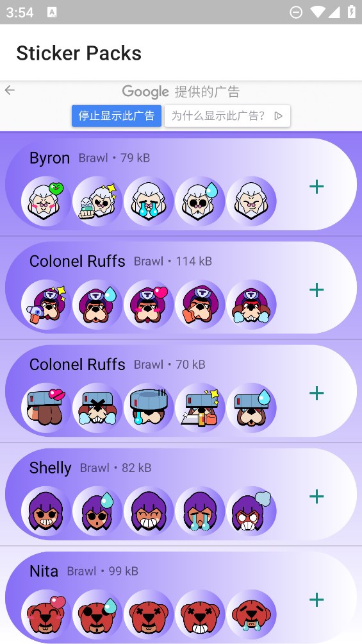
Task: Select Colonel Ruffs sticker with pink heart
Action: point(149,305)
